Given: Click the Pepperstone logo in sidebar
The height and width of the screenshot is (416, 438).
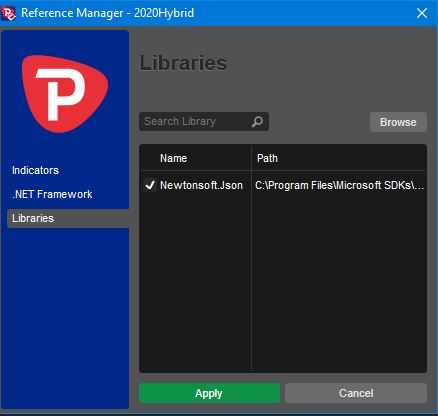Looking at the screenshot, I should coord(65,94).
